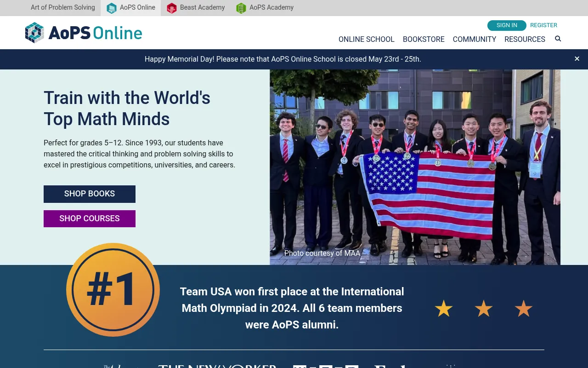Expand the Resources menu
This screenshot has width=588, height=368.
[x=525, y=39]
